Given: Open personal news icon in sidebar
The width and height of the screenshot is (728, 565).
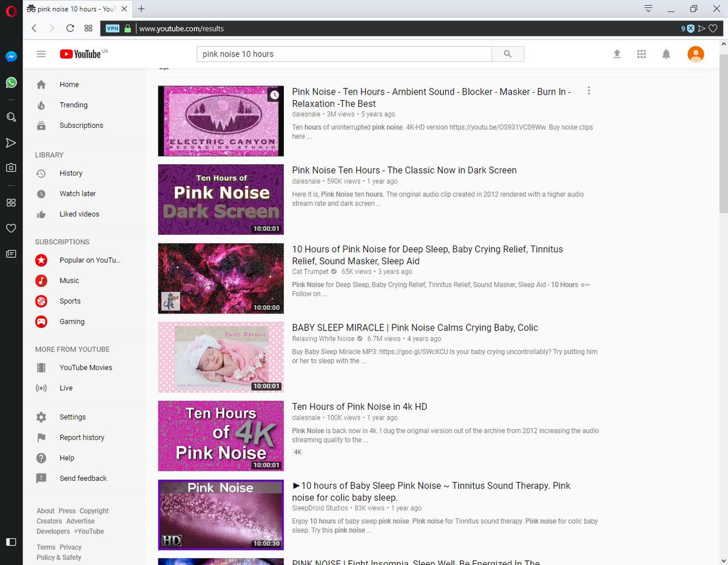Looking at the screenshot, I should tap(11, 253).
